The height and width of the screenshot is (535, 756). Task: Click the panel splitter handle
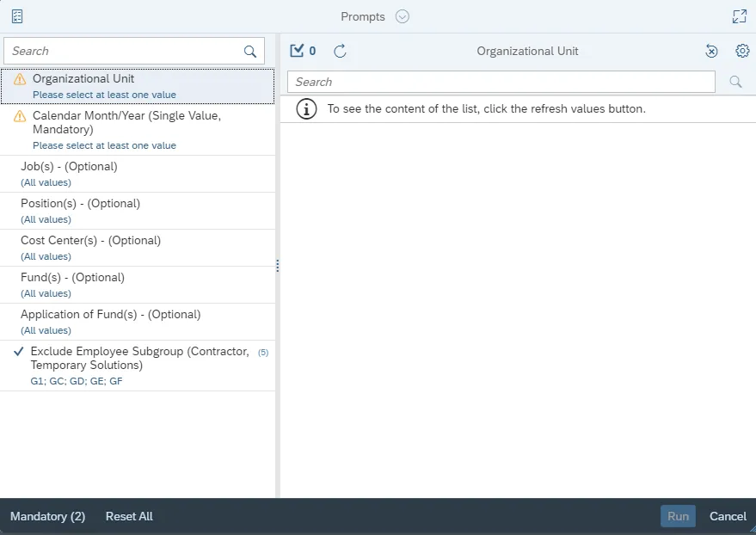coord(277,267)
